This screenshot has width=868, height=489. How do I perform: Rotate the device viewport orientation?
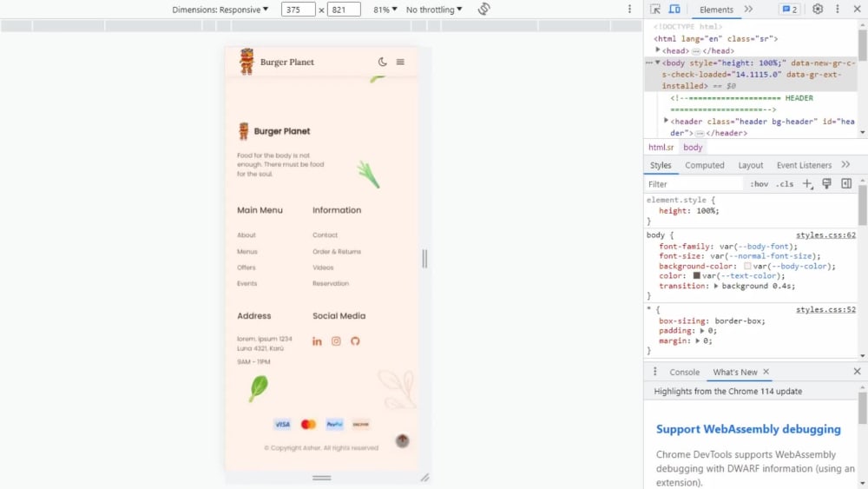[x=483, y=9]
